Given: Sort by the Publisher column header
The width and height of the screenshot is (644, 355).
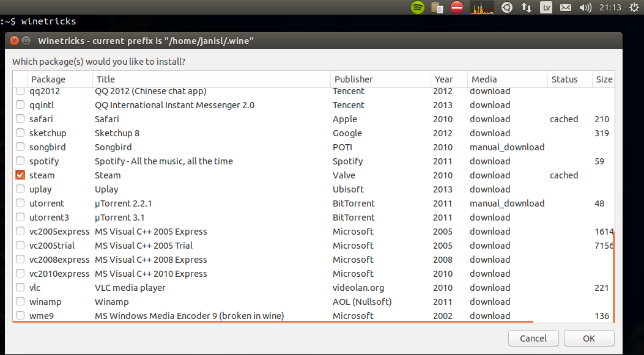Looking at the screenshot, I should pos(381,79).
